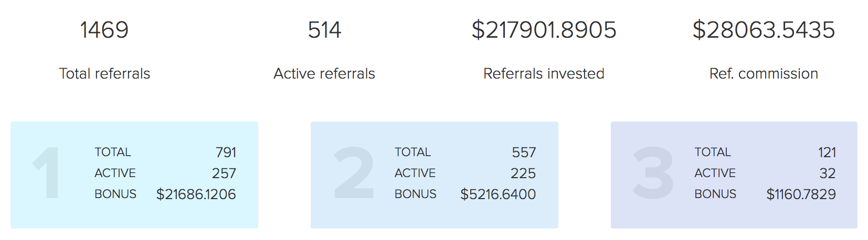868x240 pixels.
Task: Select the $28063.5435 commission amount
Action: [764, 30]
